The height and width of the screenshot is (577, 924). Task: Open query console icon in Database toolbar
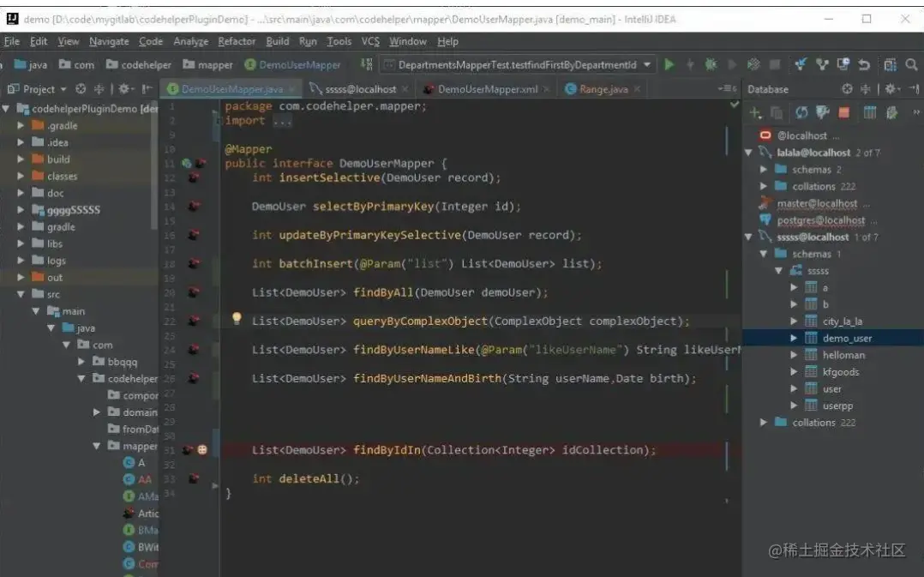pyautogui.click(x=891, y=112)
